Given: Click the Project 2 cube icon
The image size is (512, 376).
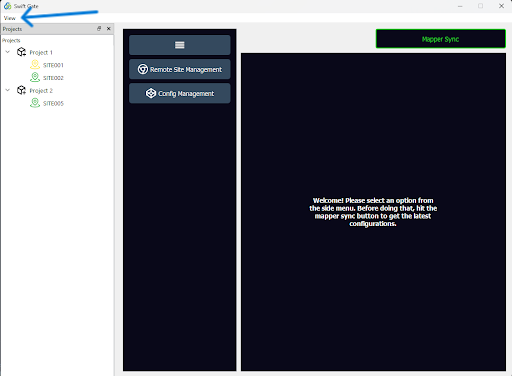Looking at the screenshot, I should click(21, 90).
